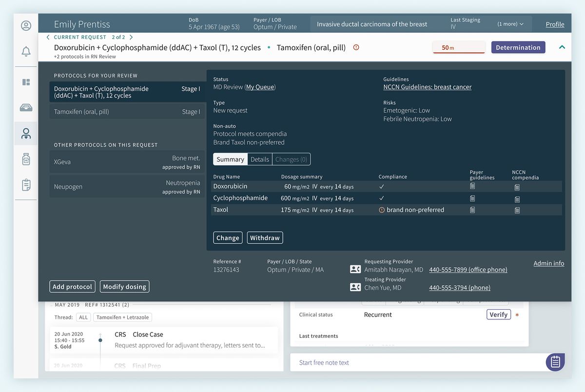Click the floating notes clipboard button
Screen dimensions: 585x392
[555, 362]
